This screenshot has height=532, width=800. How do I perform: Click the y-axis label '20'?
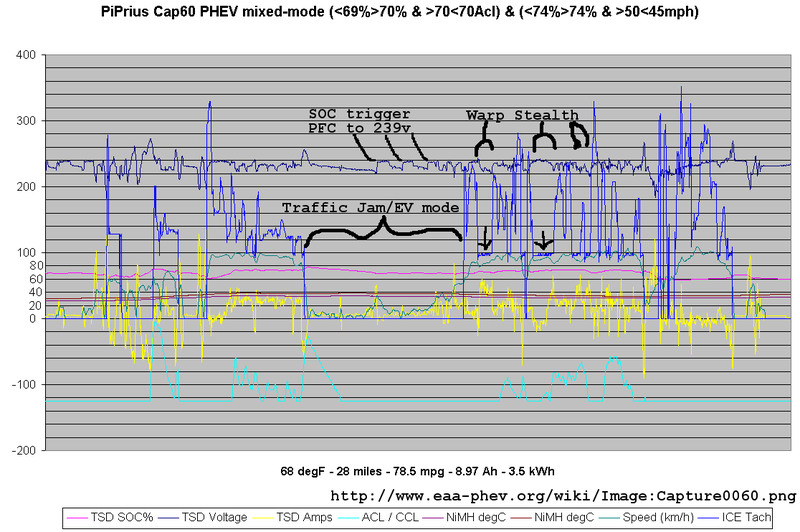(x=36, y=306)
